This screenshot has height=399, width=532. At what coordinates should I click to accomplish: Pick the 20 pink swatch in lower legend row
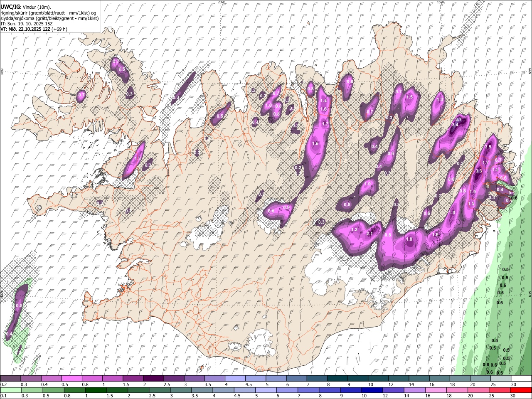[x=478, y=390]
